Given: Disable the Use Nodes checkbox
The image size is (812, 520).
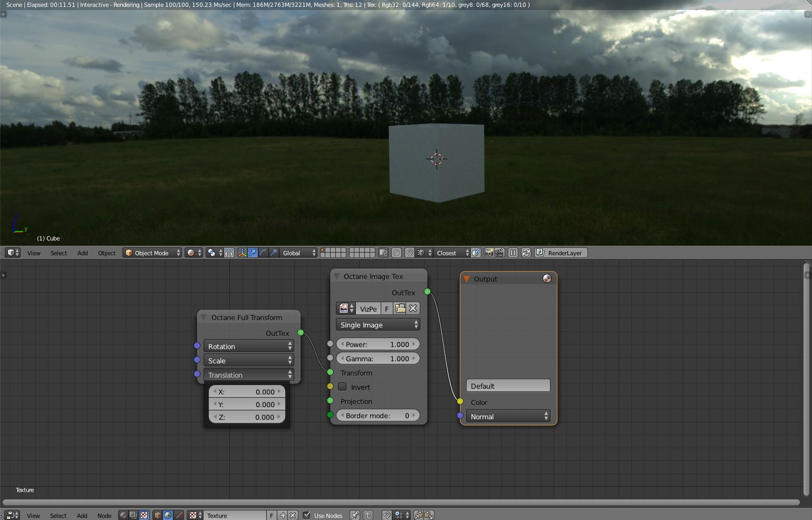Looking at the screenshot, I should pyautogui.click(x=307, y=515).
